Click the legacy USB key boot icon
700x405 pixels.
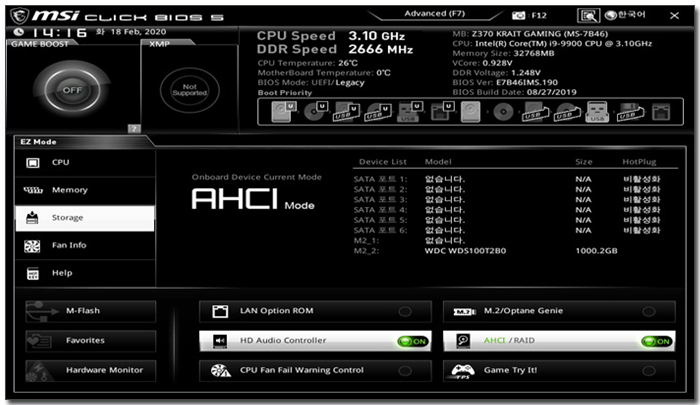pyautogui.click(x=597, y=112)
